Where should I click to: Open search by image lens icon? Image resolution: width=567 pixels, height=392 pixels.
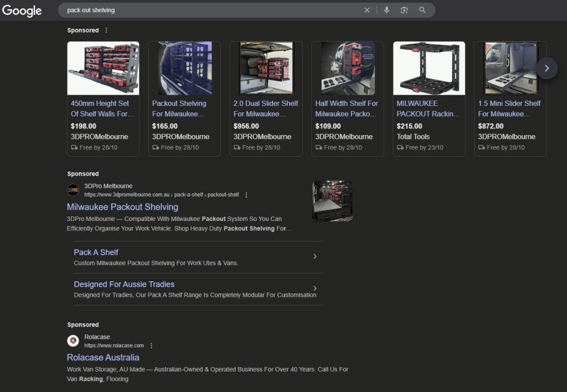[404, 10]
